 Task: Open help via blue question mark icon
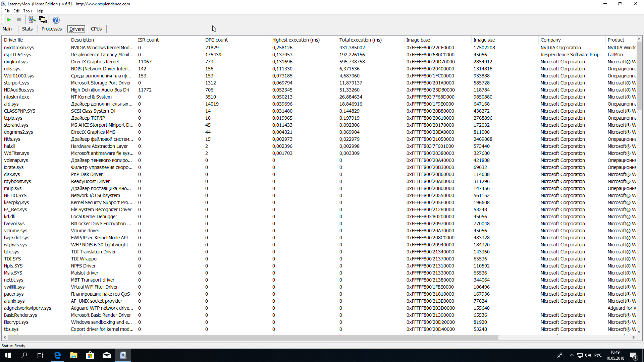click(x=56, y=20)
